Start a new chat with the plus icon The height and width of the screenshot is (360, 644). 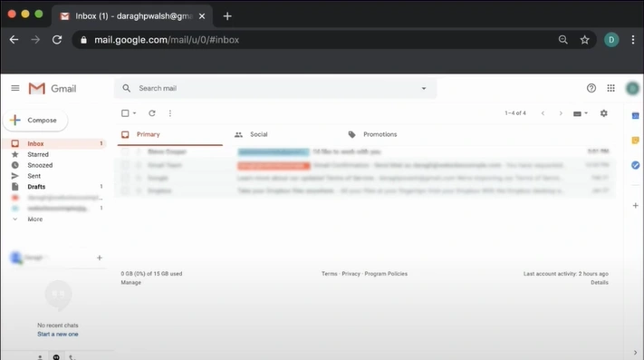pos(100,258)
